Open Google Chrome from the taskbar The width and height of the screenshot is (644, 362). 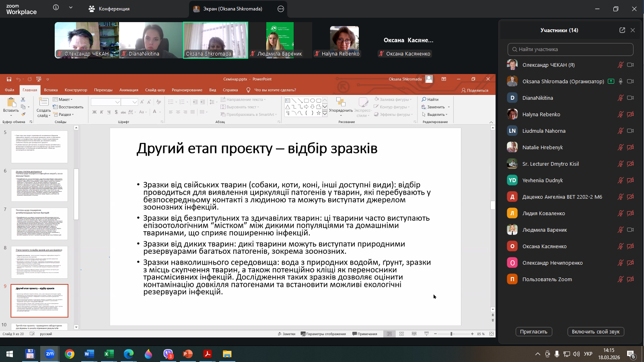point(70,354)
